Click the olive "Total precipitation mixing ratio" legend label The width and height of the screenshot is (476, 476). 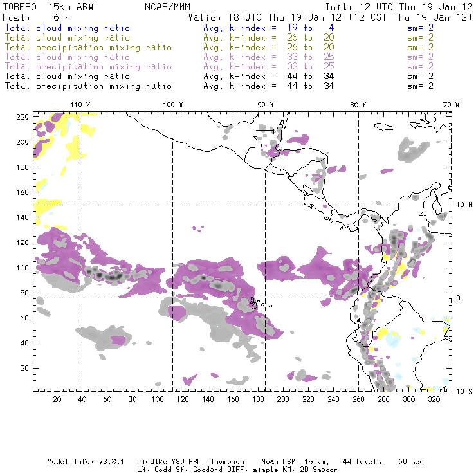(88, 48)
